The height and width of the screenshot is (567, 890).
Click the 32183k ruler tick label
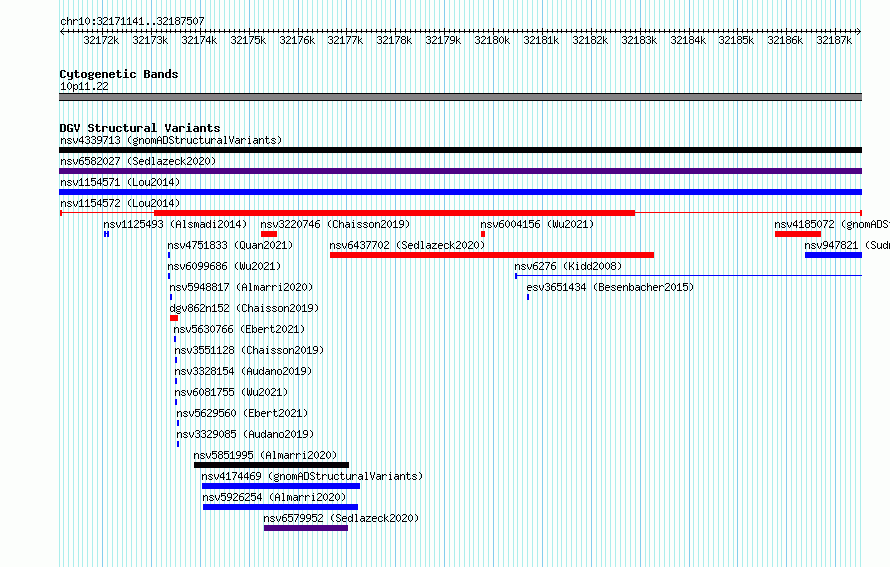click(639, 40)
